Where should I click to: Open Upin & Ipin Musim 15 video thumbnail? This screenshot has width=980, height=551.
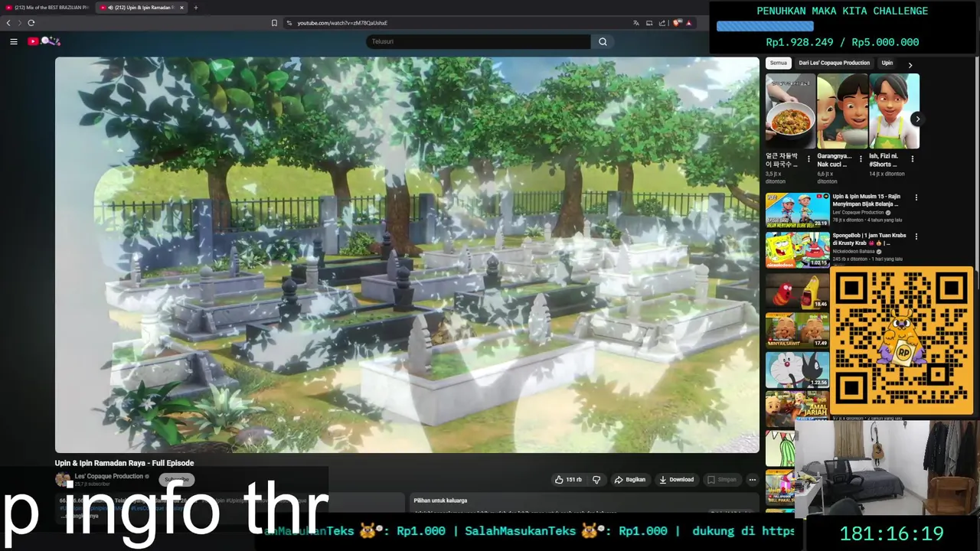coord(797,210)
